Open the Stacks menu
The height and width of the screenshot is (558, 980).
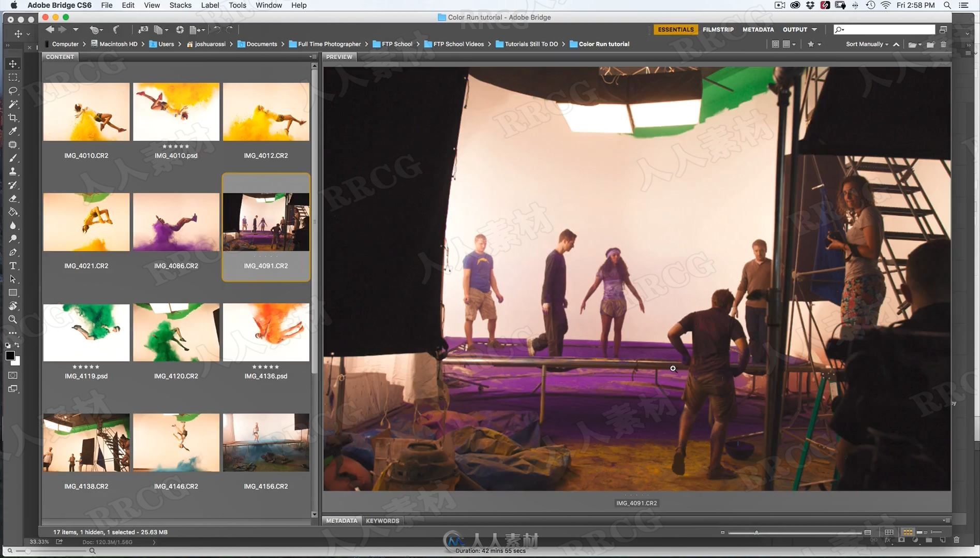(x=180, y=5)
